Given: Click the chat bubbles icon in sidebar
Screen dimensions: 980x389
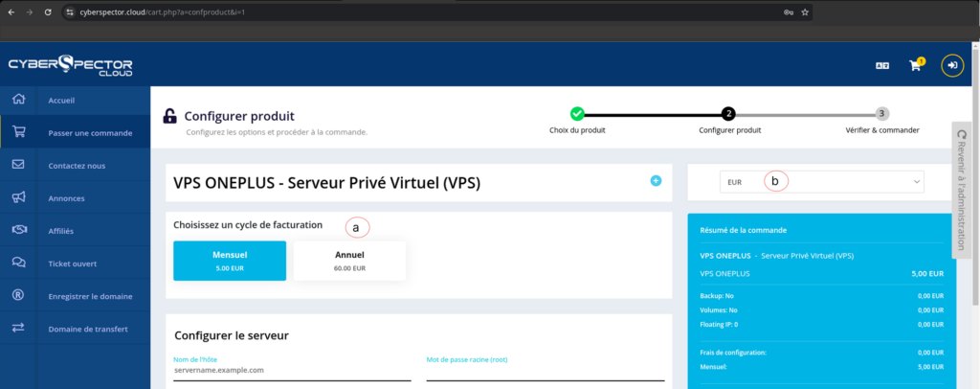Looking at the screenshot, I should coord(19,263).
